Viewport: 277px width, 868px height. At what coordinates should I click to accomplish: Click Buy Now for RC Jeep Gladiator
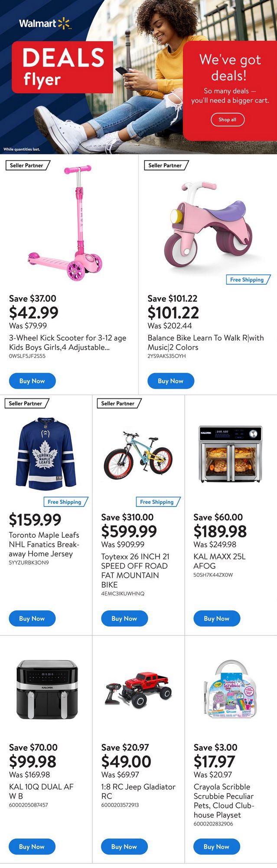(x=124, y=846)
